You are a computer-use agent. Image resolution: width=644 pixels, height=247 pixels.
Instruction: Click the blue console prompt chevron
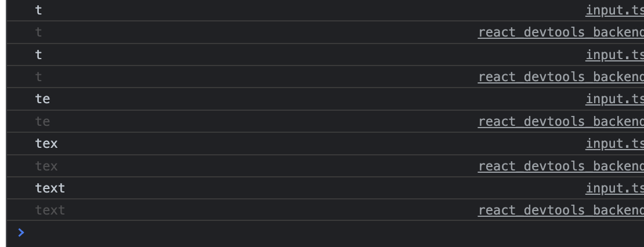pyautogui.click(x=21, y=233)
